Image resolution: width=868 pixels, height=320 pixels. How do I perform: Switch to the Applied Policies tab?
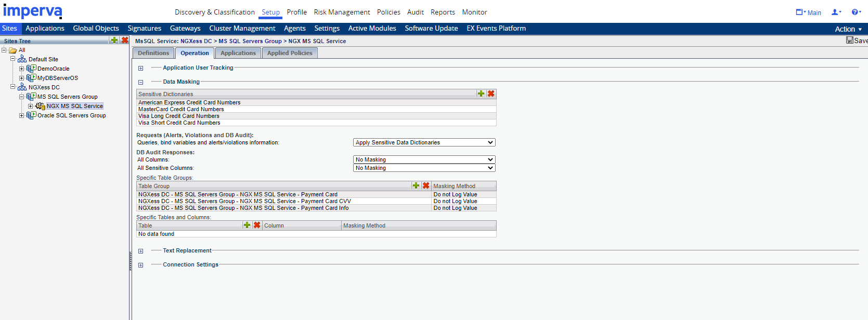(x=290, y=53)
